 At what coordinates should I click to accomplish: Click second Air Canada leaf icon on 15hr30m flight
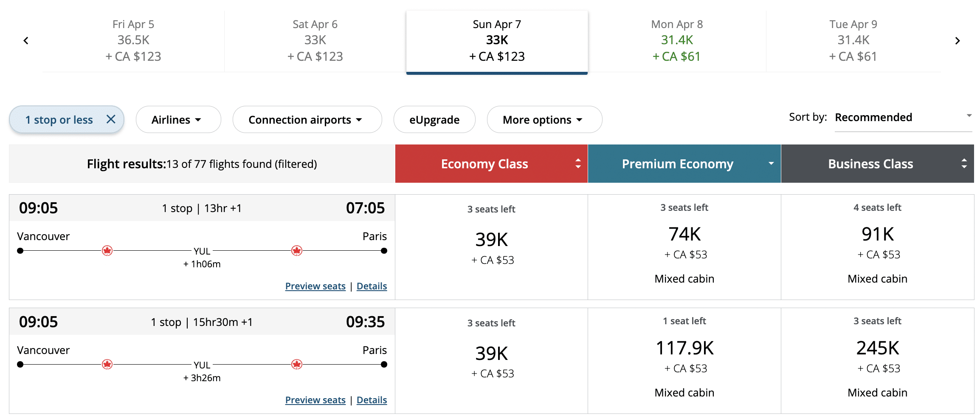pos(297,365)
